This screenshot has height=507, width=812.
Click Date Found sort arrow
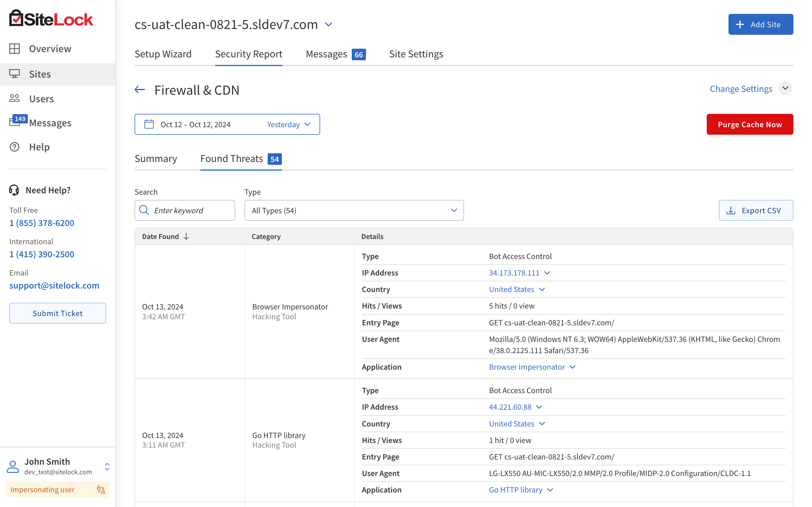pyautogui.click(x=186, y=236)
